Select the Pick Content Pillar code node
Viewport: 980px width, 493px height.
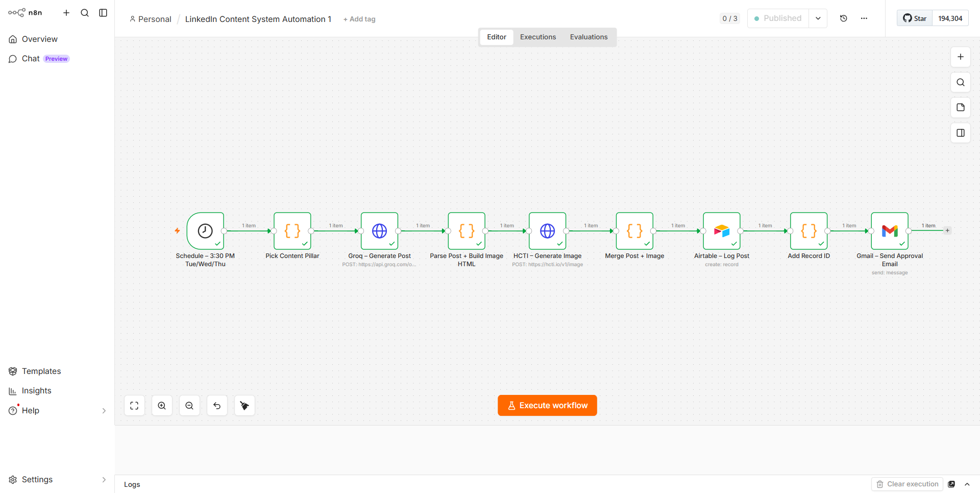(292, 231)
